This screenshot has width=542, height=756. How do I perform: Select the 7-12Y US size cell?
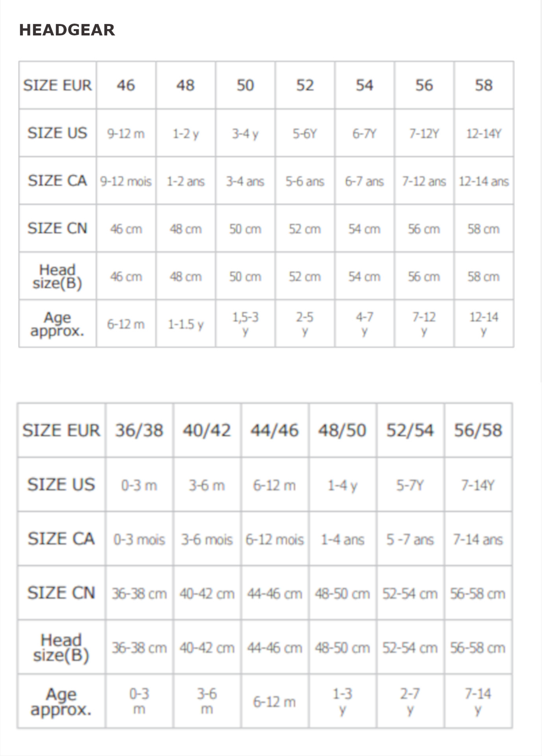(424, 134)
